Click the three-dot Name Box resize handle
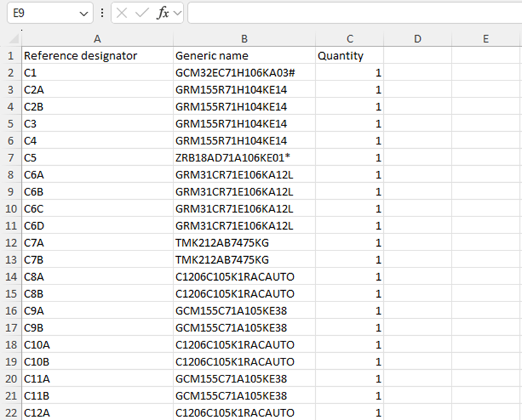Image resolution: width=522 pixels, height=420 pixels. click(x=102, y=13)
